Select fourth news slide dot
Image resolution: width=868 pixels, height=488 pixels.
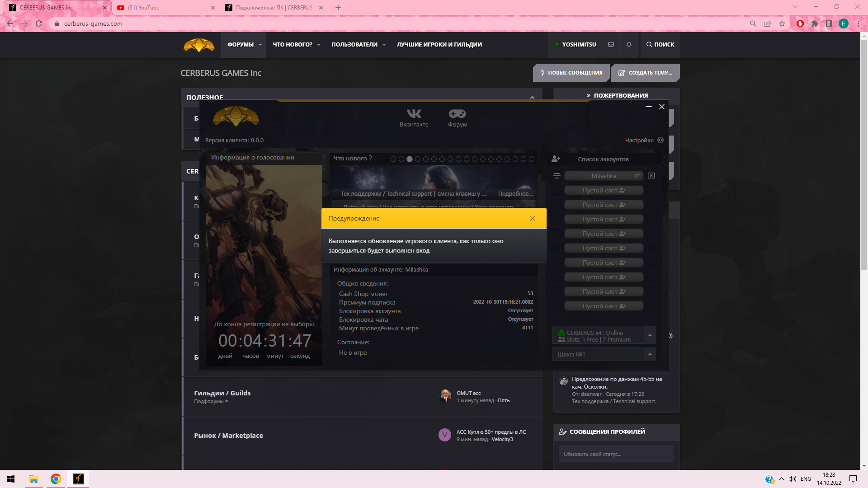[418, 159]
